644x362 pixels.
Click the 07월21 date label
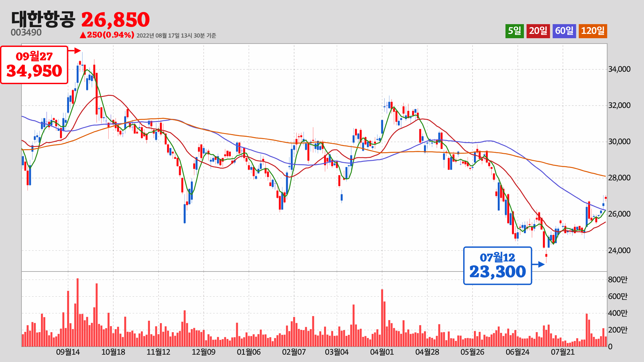(563, 352)
